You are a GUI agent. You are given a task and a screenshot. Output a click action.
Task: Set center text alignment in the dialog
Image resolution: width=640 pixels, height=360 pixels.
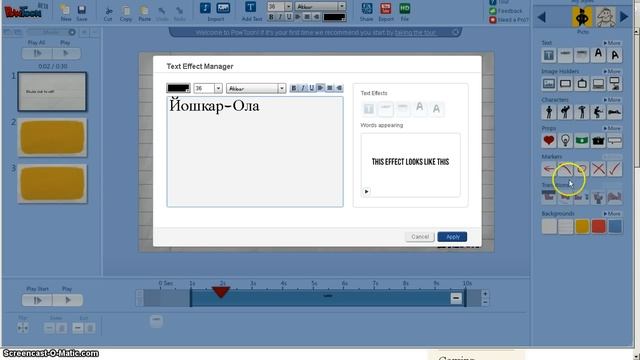pos(329,88)
